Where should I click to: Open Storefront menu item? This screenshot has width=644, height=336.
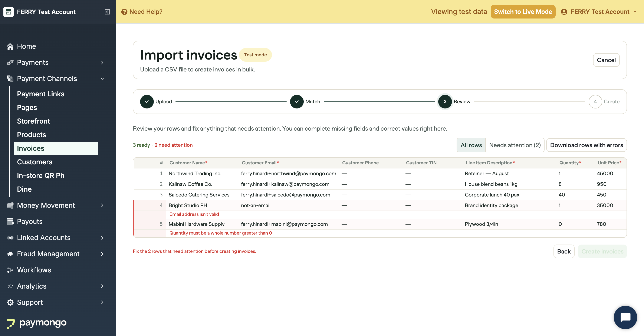coord(33,121)
